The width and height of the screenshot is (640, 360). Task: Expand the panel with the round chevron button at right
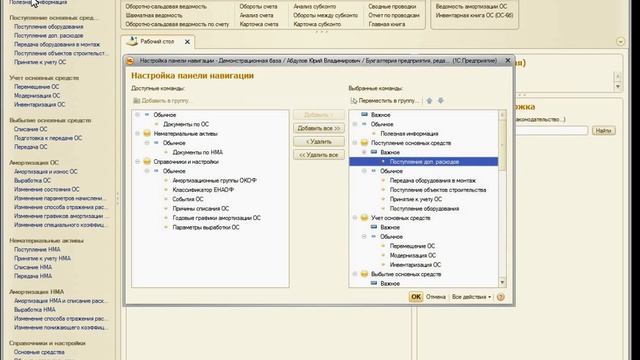(x=620, y=42)
